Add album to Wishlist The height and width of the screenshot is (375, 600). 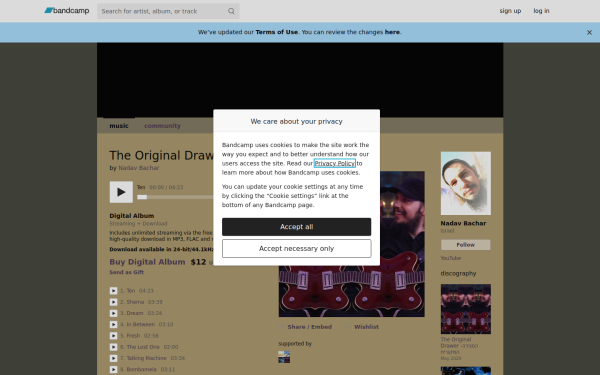pos(366,327)
